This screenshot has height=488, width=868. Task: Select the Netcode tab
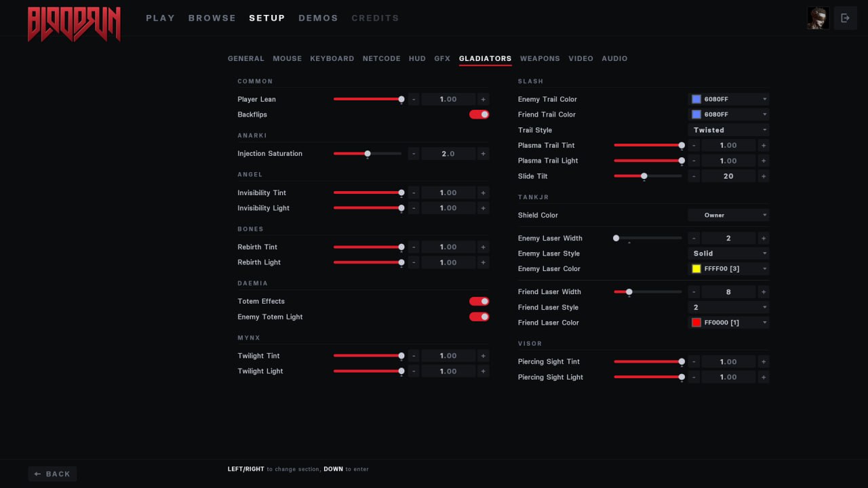click(382, 59)
